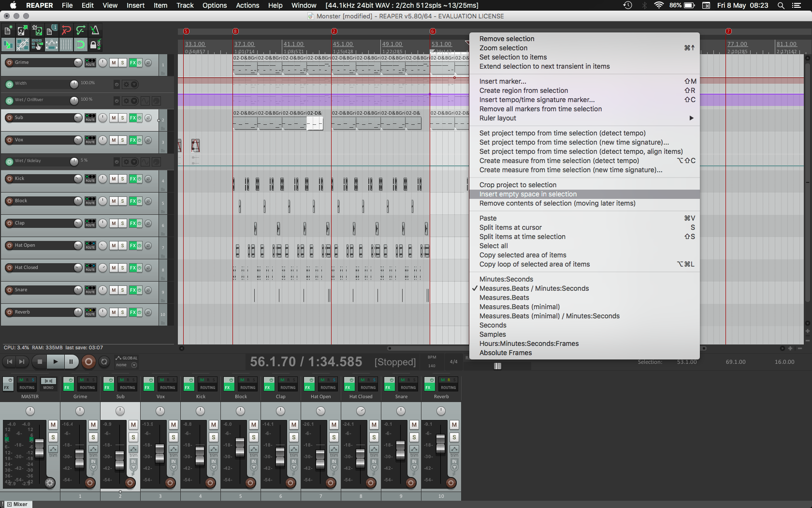Screen dimensions: 812x508
Task: Click the Pause transport button
Action: click(71, 361)
